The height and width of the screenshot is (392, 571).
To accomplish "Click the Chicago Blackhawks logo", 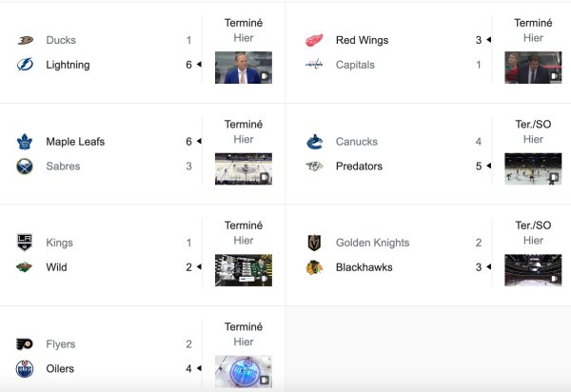I will pyautogui.click(x=314, y=267).
